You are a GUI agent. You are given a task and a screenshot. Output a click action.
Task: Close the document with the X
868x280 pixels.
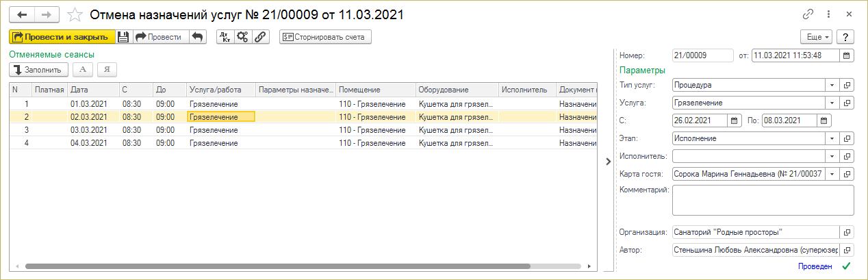coord(850,14)
